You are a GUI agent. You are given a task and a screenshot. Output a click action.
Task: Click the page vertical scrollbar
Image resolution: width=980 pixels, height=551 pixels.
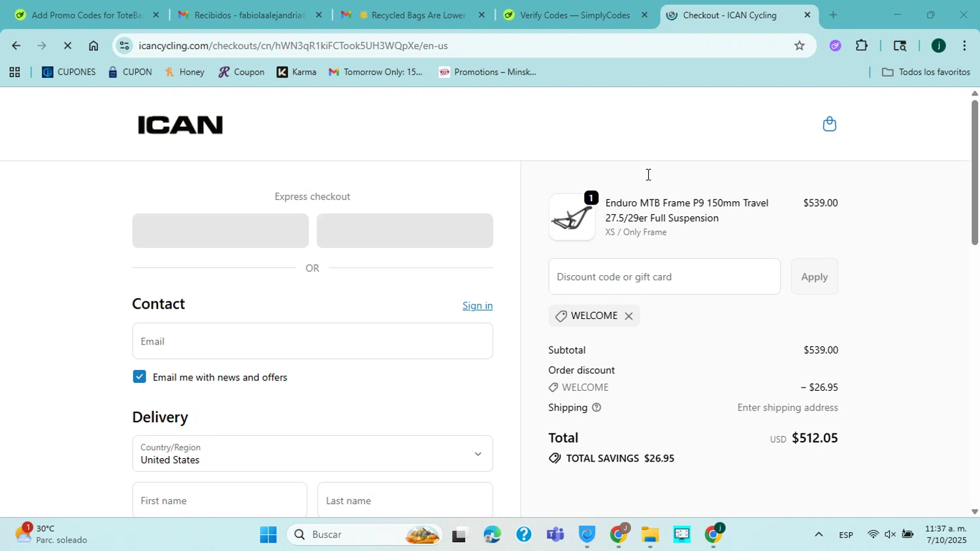pos(974,173)
